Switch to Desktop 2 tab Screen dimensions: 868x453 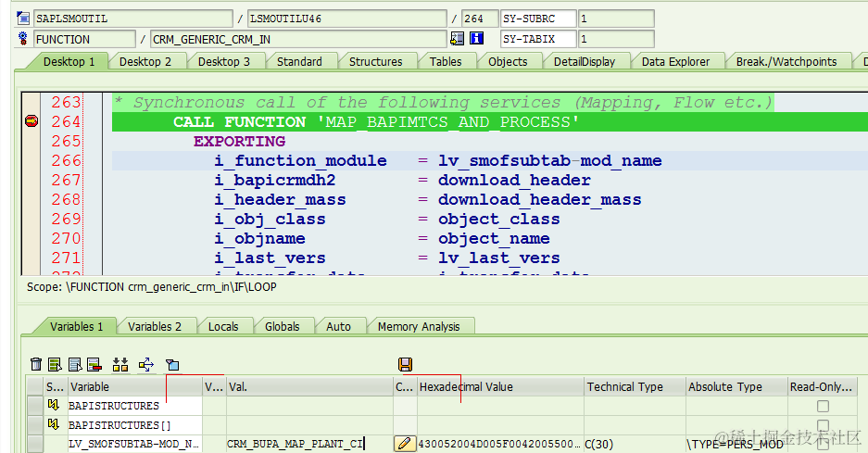[x=145, y=61]
